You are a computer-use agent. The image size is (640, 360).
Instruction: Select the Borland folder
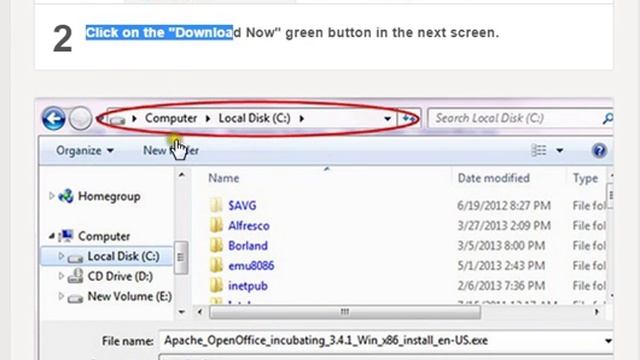[x=248, y=246]
